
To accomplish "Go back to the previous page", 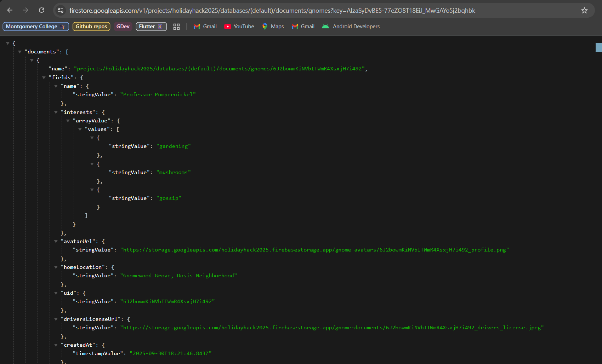I will [x=10, y=10].
